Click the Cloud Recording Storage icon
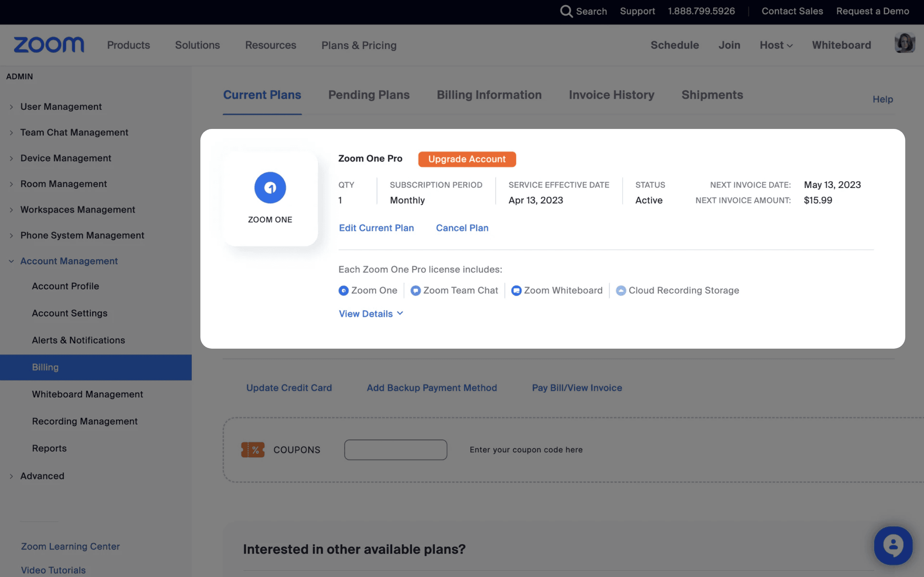 click(x=621, y=291)
